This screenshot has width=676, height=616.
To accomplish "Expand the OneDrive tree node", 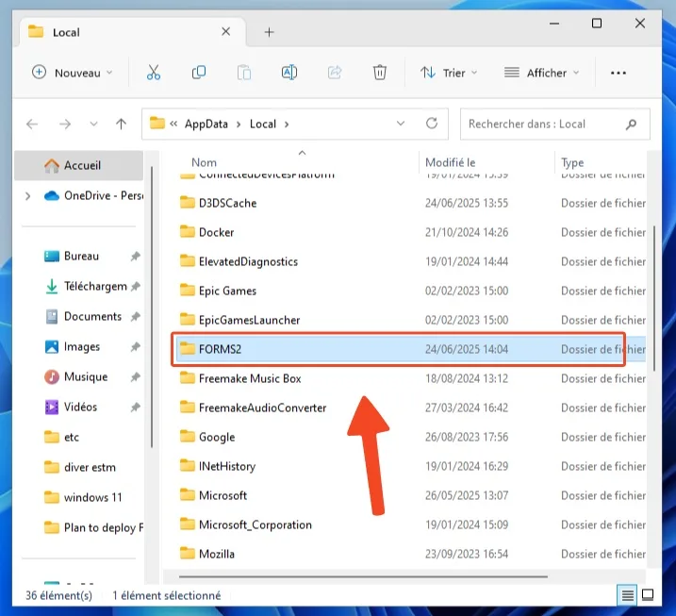I will 27,196.
